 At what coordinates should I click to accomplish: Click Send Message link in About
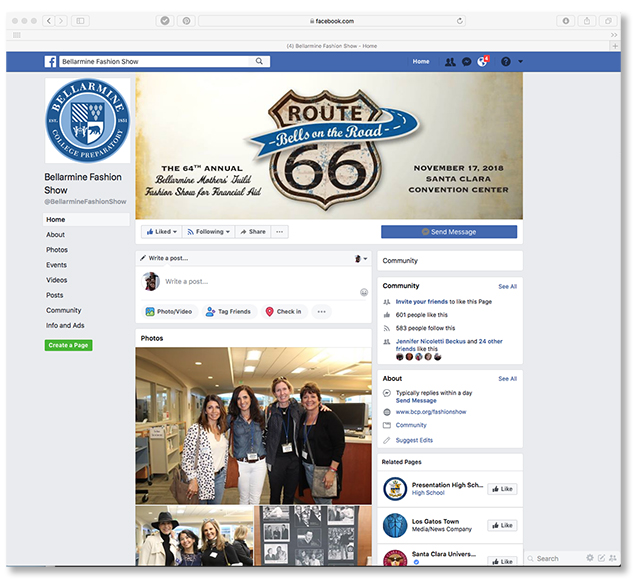(x=416, y=401)
